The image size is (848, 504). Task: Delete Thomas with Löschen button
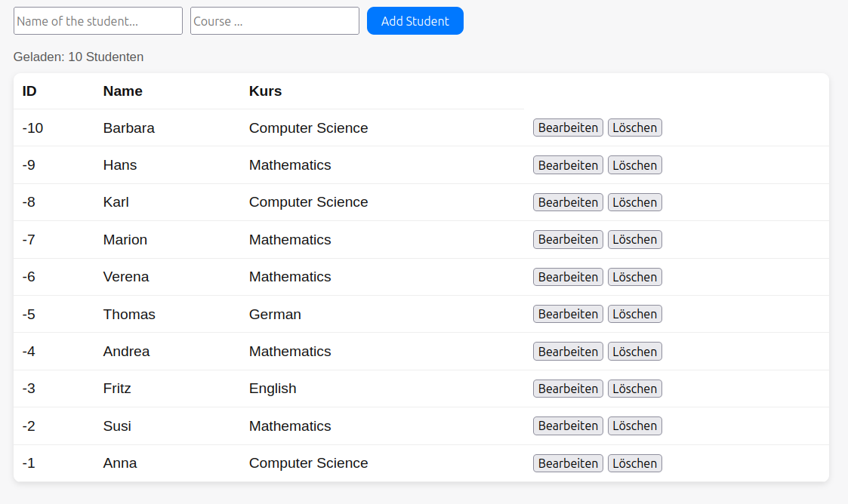(x=634, y=314)
